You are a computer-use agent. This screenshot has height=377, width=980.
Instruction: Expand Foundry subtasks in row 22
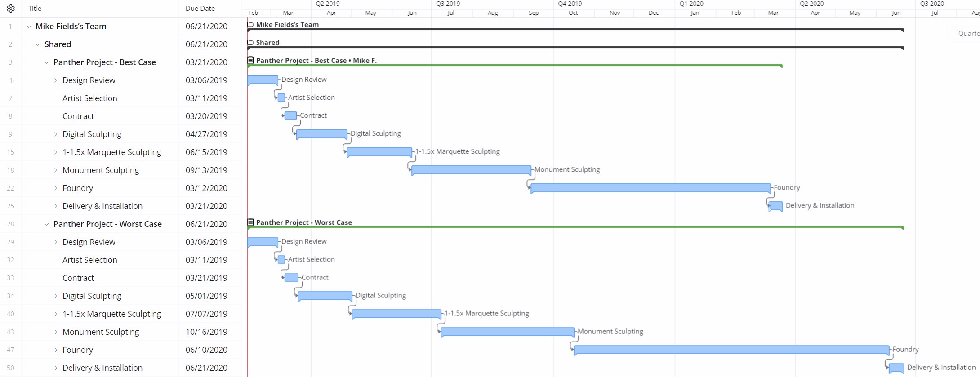tap(56, 188)
